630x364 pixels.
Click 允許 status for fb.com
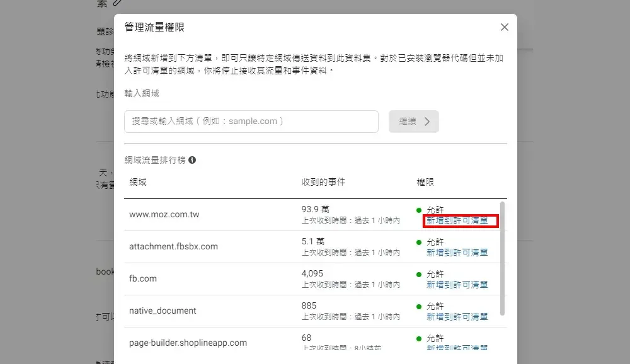tap(435, 274)
